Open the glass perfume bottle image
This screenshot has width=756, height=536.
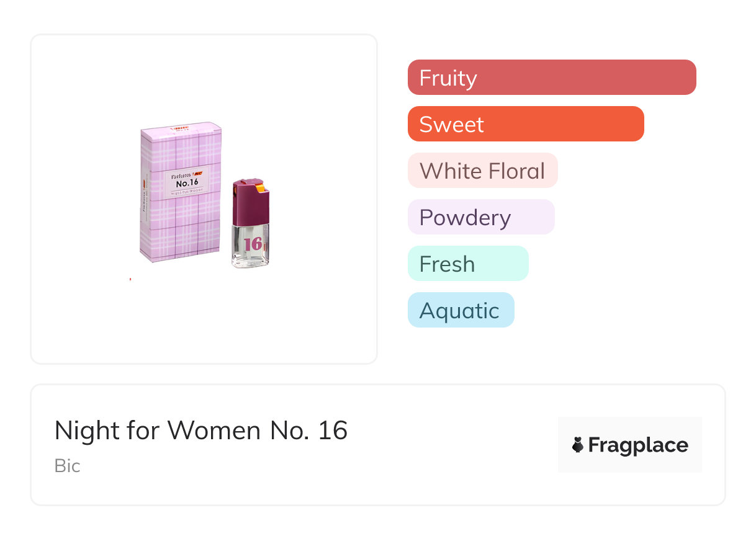251,225
